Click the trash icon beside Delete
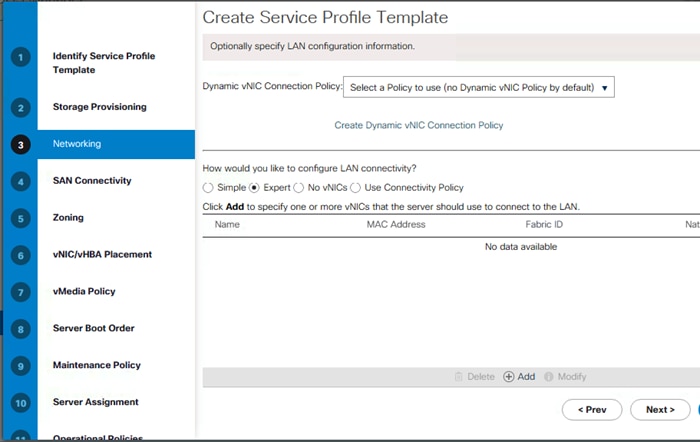Image resolution: width=700 pixels, height=442 pixels. [458, 377]
